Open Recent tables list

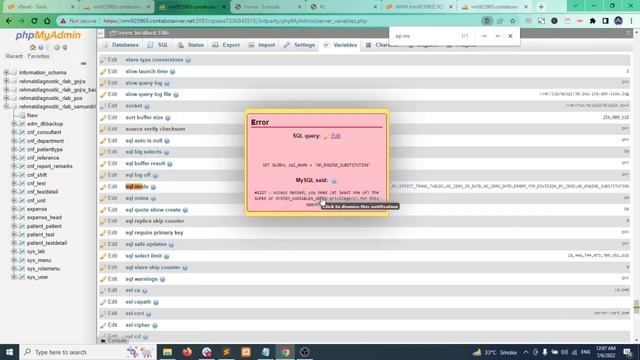(14, 56)
